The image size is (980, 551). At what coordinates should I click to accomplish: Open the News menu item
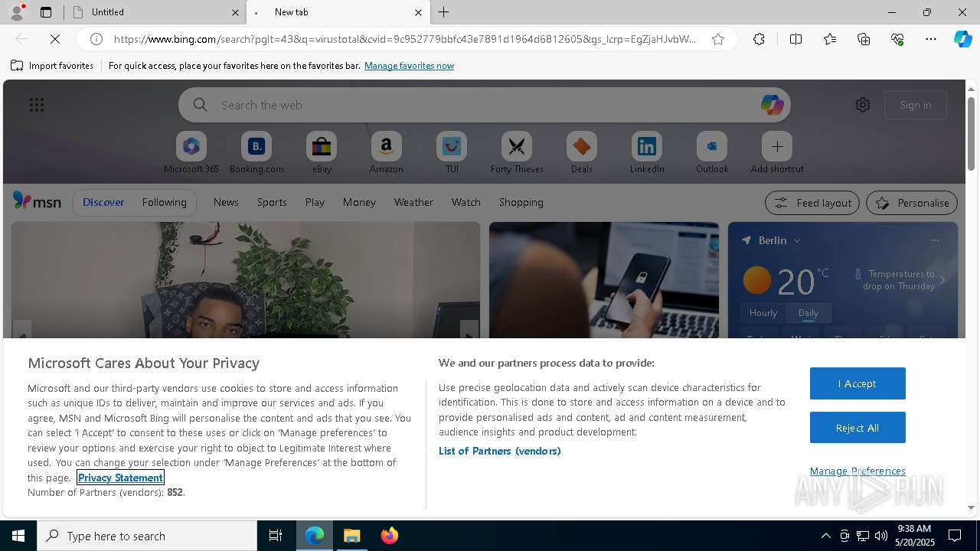point(226,202)
